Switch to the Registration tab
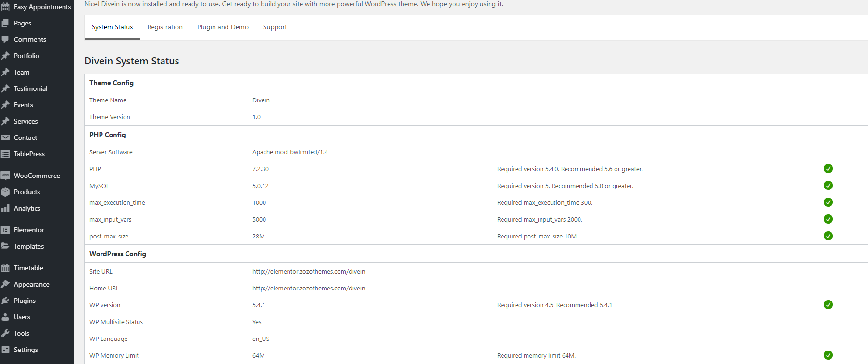The width and height of the screenshot is (868, 364). coord(165,27)
